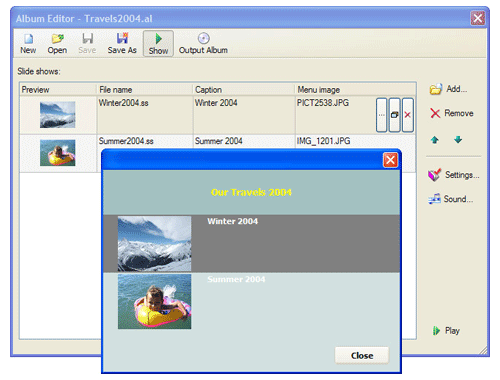Click the File name column header
The width and height of the screenshot is (500, 380).
(145, 90)
